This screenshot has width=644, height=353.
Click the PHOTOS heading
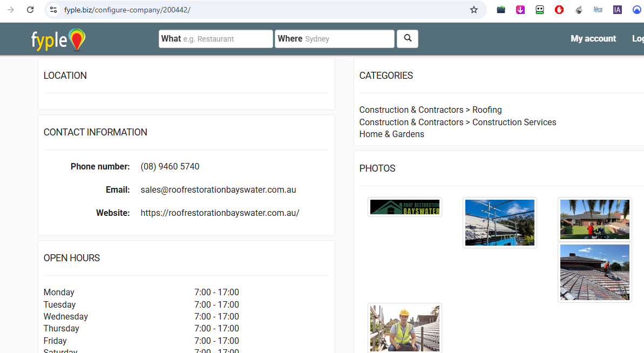pos(377,168)
